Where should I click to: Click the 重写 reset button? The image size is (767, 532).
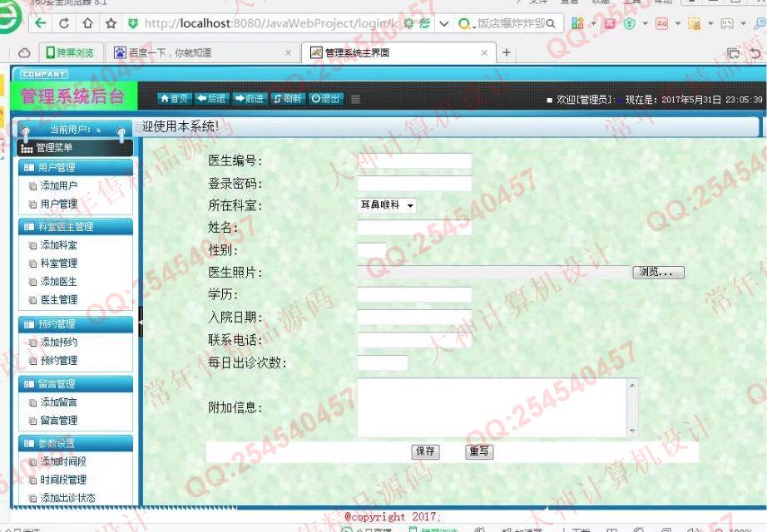479,451
